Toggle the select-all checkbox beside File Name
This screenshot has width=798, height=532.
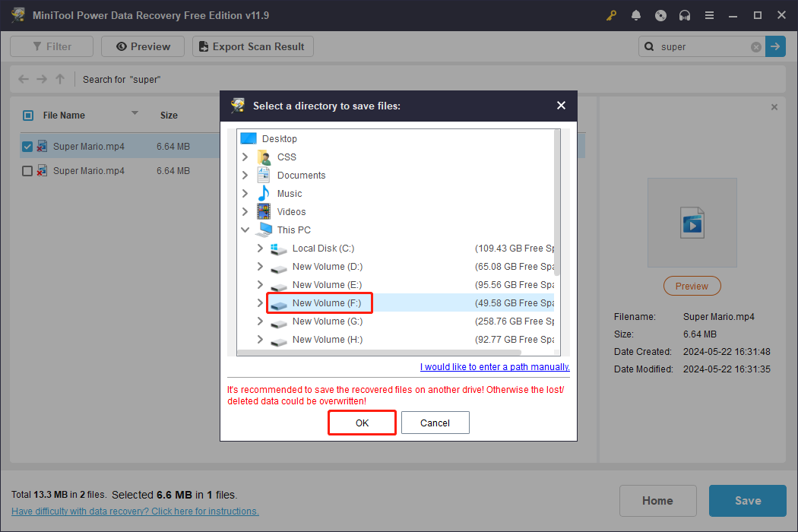[28, 116]
